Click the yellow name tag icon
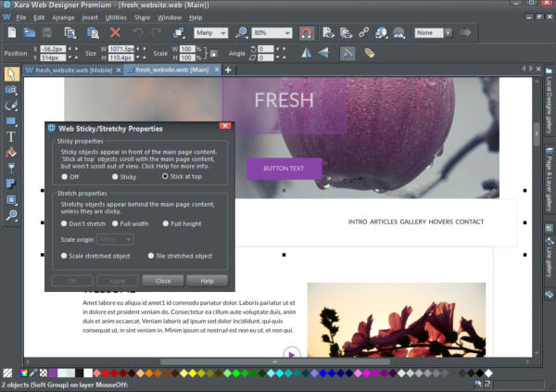This screenshot has width=556, height=392. point(369,53)
